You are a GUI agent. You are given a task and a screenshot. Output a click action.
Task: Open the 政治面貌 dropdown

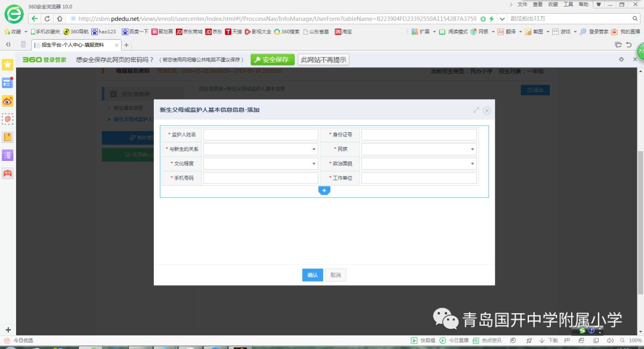pyautogui.click(x=419, y=164)
